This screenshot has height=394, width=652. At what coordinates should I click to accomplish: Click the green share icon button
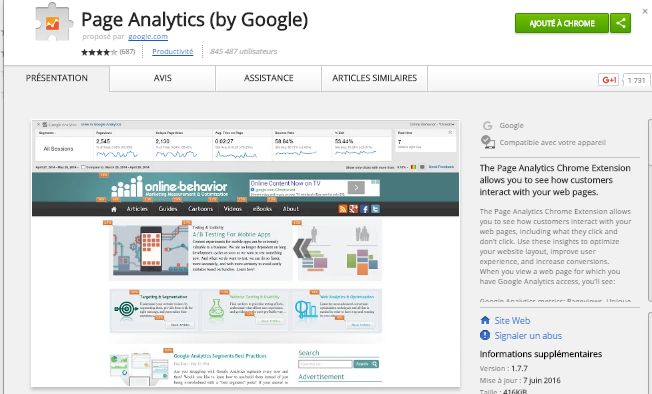[x=620, y=23]
